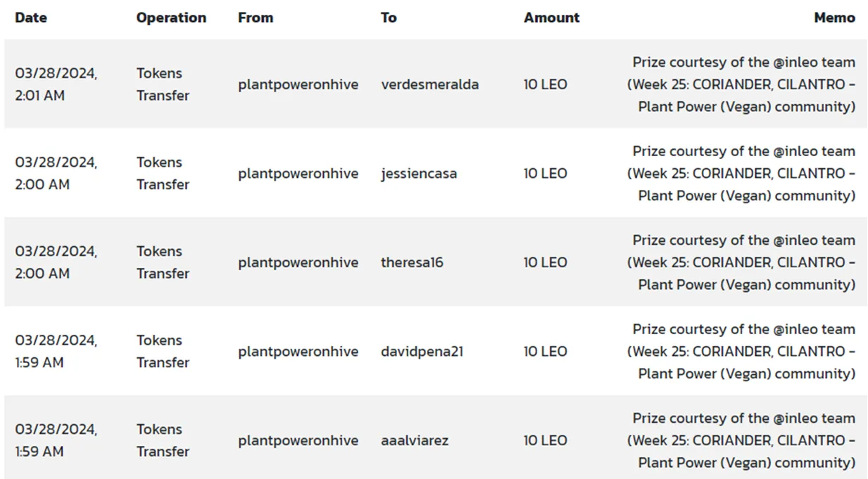
Task: Click memo text of aaalviarez transfer
Action: pos(741,440)
